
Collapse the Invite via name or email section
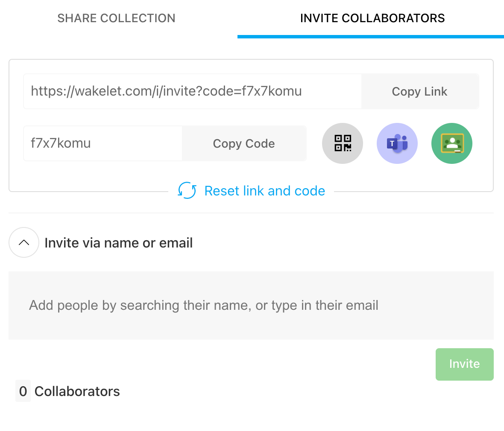[24, 242]
